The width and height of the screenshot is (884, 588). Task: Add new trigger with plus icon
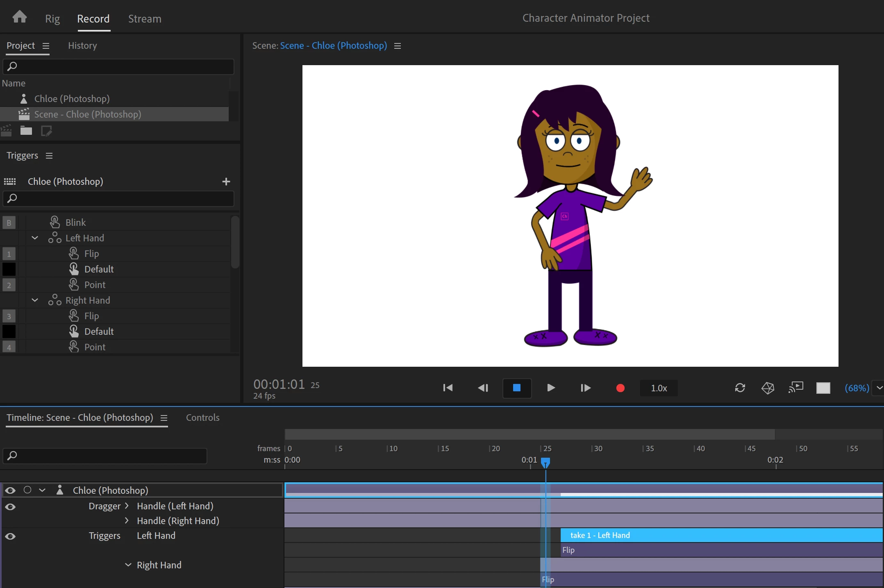[x=226, y=182]
